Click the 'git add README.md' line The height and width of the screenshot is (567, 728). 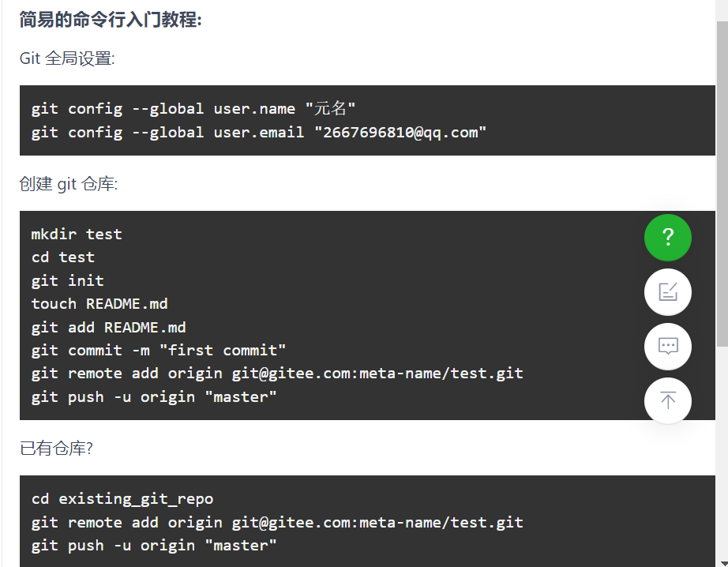[x=109, y=327]
